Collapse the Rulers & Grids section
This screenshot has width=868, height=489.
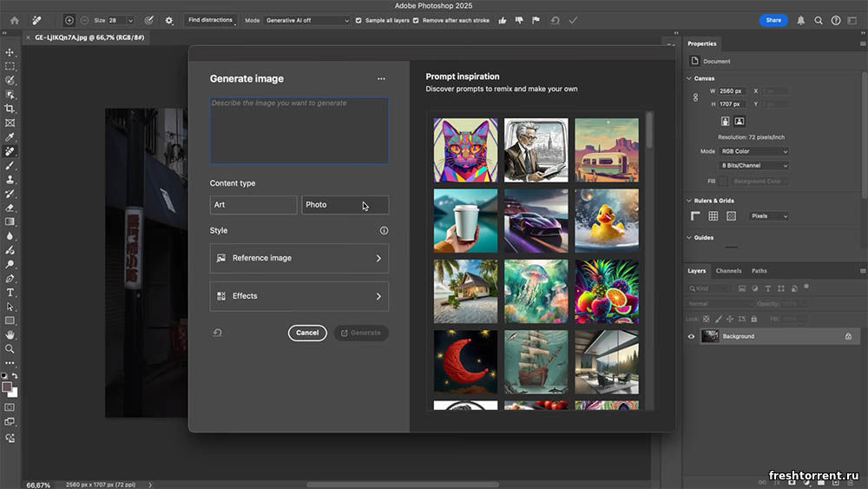point(689,201)
